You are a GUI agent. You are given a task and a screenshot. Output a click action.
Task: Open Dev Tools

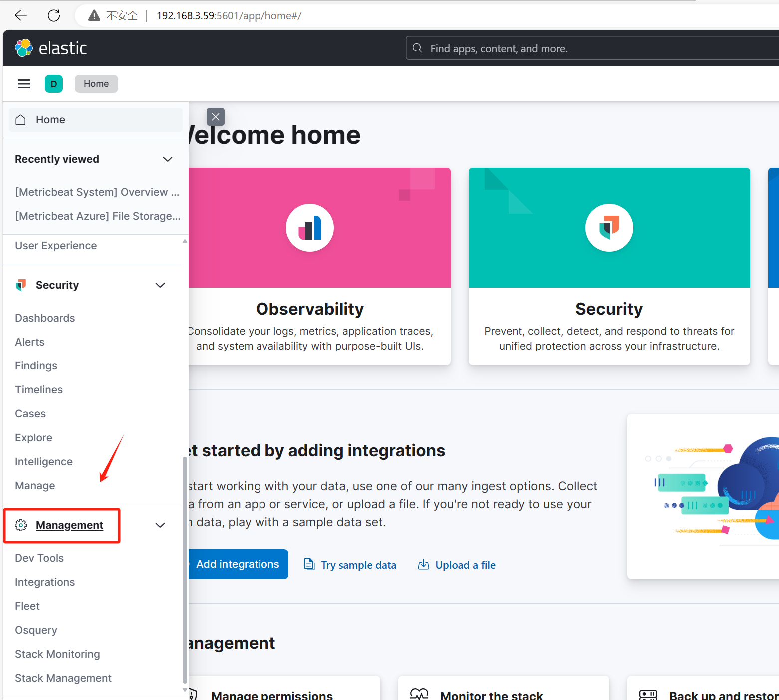39,558
